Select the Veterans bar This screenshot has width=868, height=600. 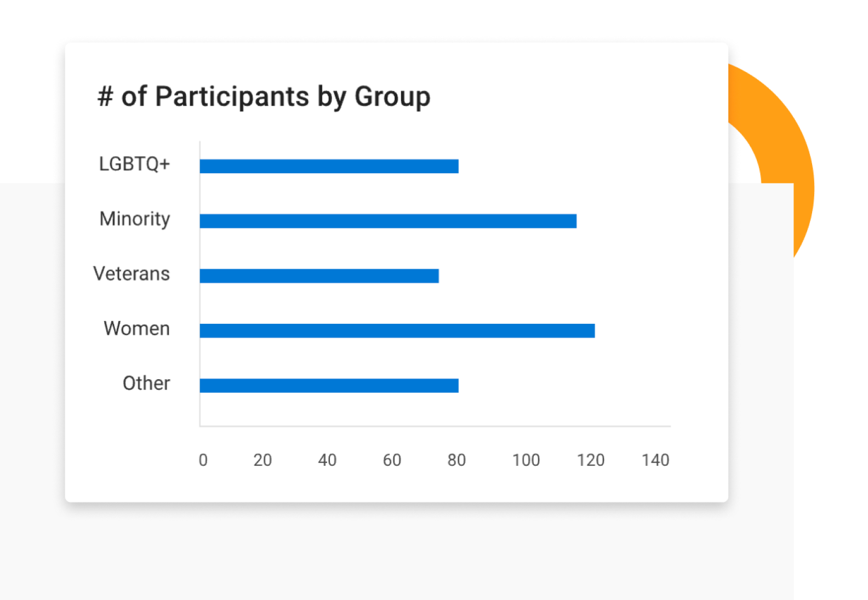click(319, 276)
